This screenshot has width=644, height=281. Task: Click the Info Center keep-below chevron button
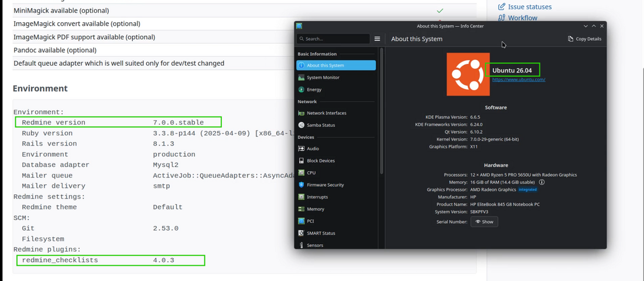585,26
